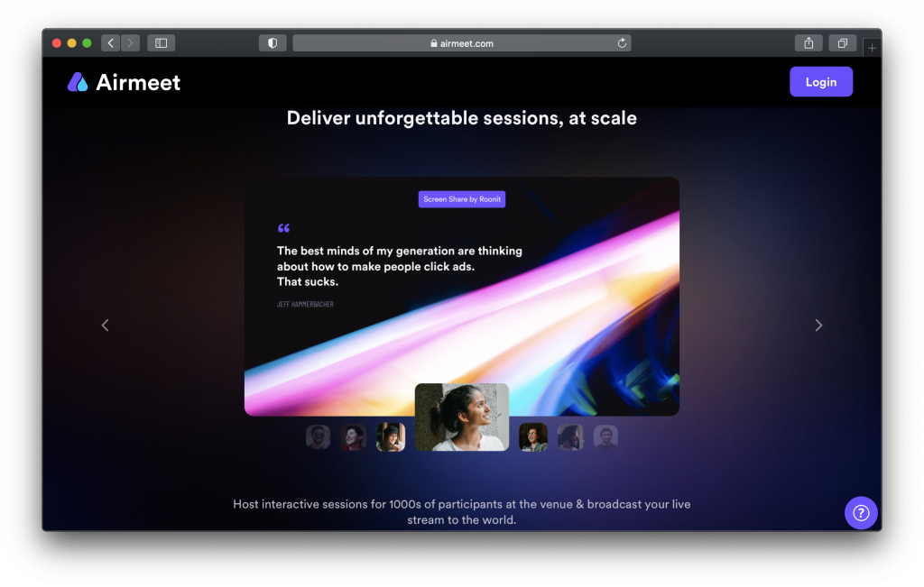924x587 pixels.
Task: Select the last participant avatar on the right
Action: (x=605, y=436)
